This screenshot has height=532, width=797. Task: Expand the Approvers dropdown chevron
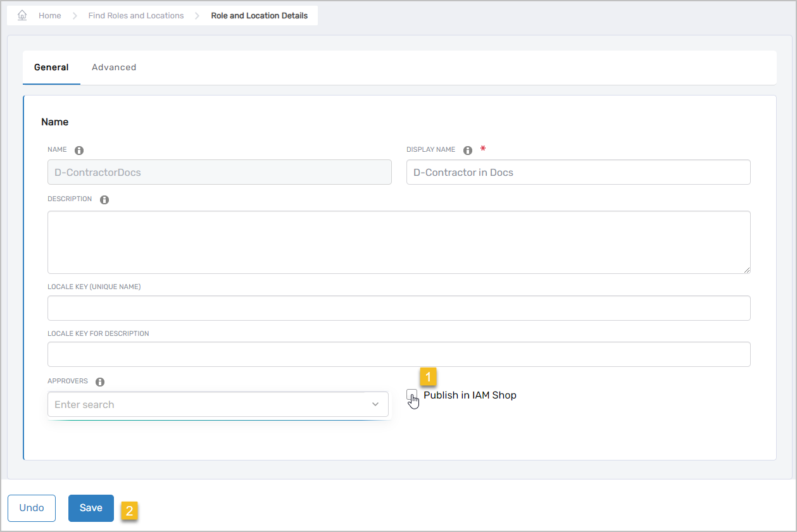pos(375,404)
